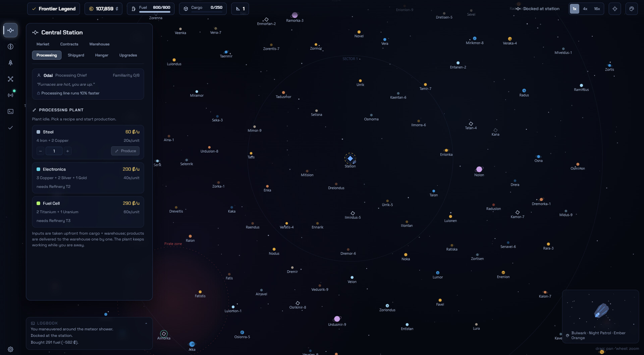Set game speed to 1x
Viewport: 644px width, 355px height.
pyautogui.click(x=575, y=9)
